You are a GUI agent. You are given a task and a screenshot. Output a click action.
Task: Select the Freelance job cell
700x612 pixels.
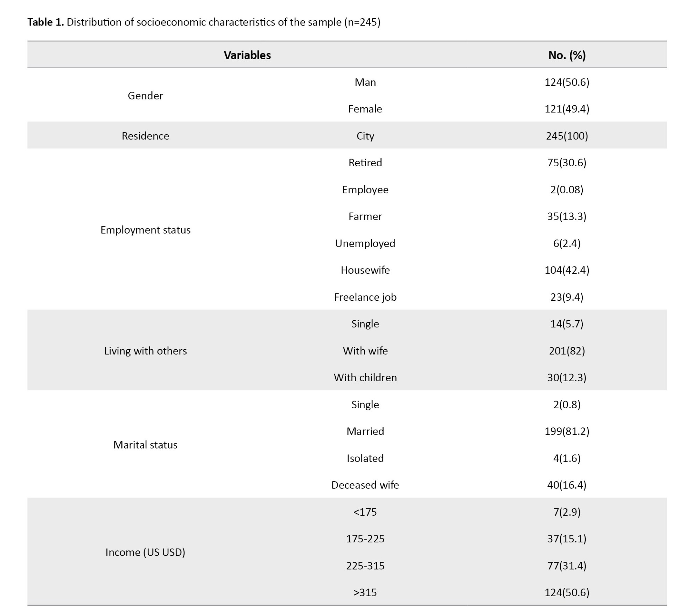365,297
